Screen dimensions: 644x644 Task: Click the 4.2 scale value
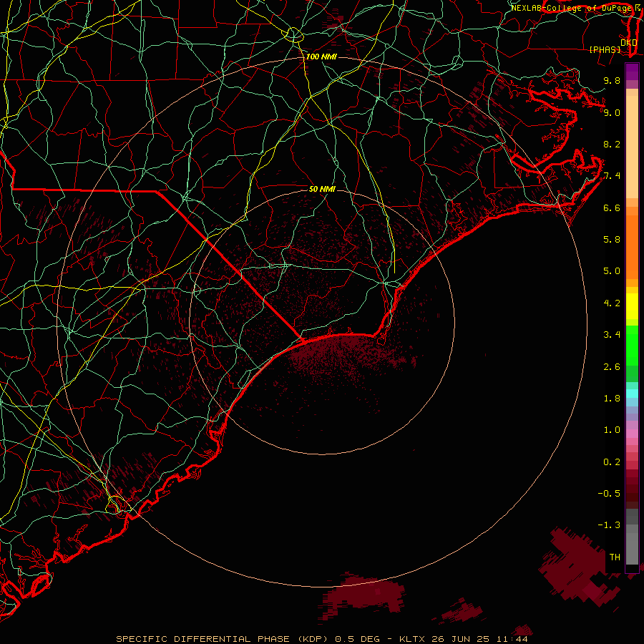pos(612,303)
